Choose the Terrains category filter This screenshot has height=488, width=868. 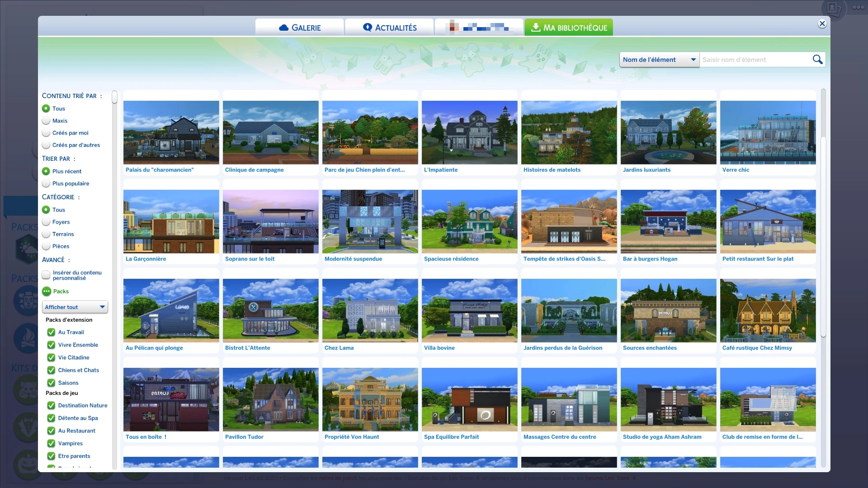point(46,234)
